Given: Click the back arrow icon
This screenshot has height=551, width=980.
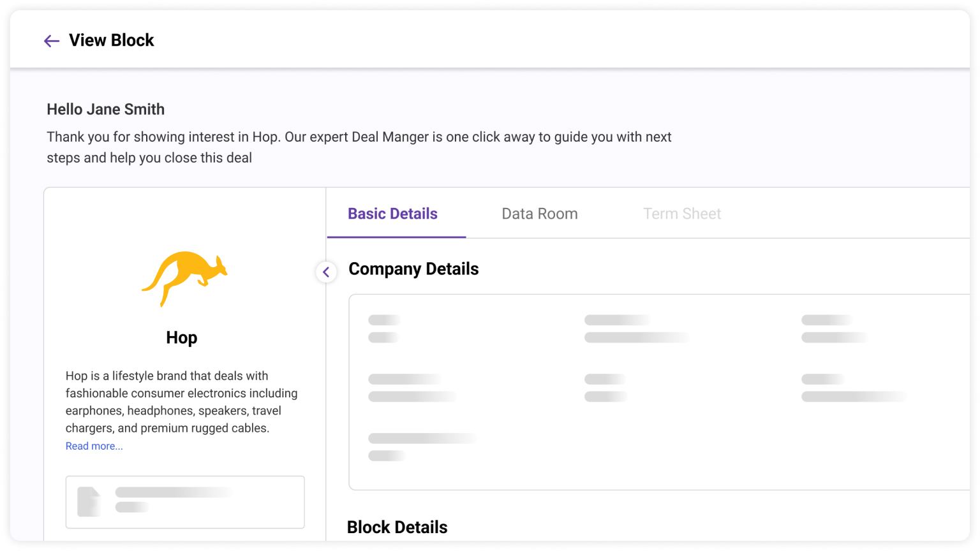Looking at the screenshot, I should point(51,41).
